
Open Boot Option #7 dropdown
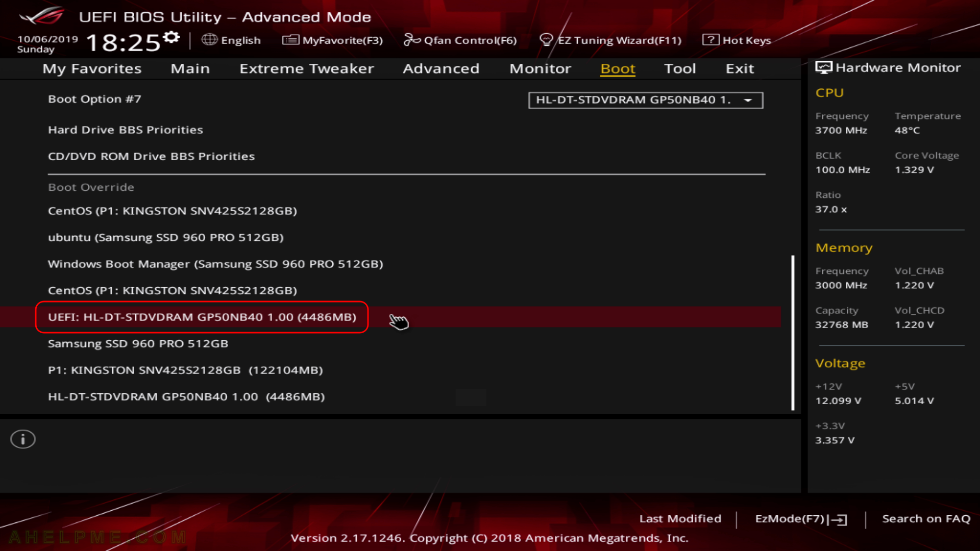pyautogui.click(x=646, y=100)
